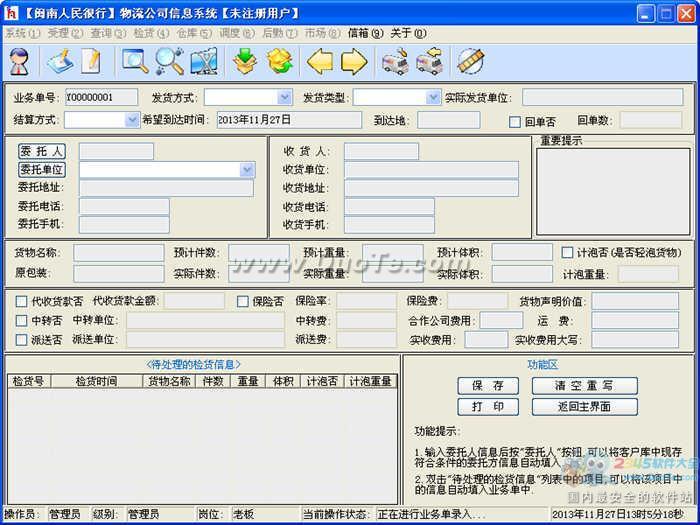Click the monitor with tools toolbar icon

pos(204,61)
